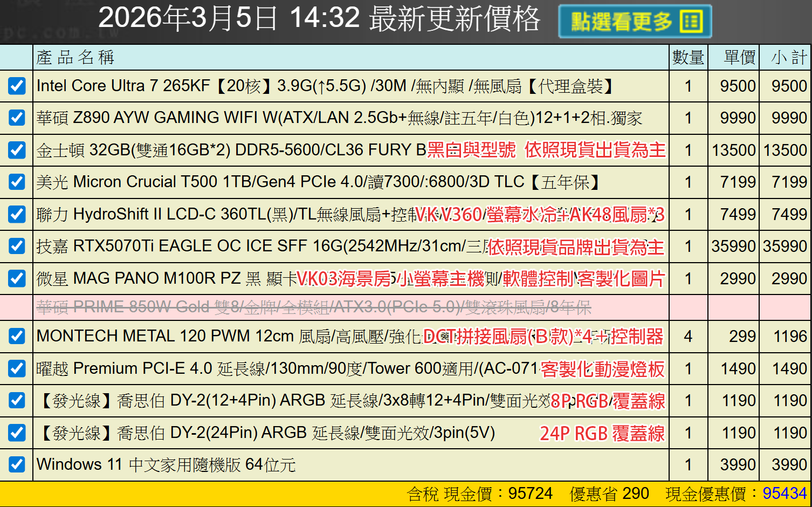Toggle the 曜越 Premium PCI-E 4.0 checkbox
This screenshot has width=812, height=507.
coord(17,368)
